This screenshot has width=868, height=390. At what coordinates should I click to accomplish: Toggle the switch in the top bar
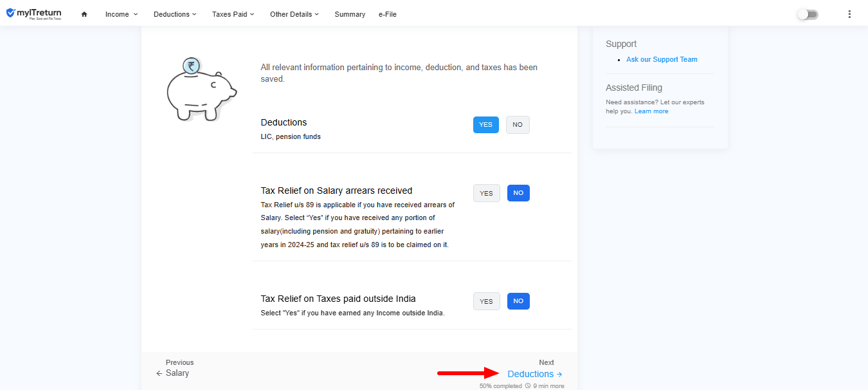[808, 14]
